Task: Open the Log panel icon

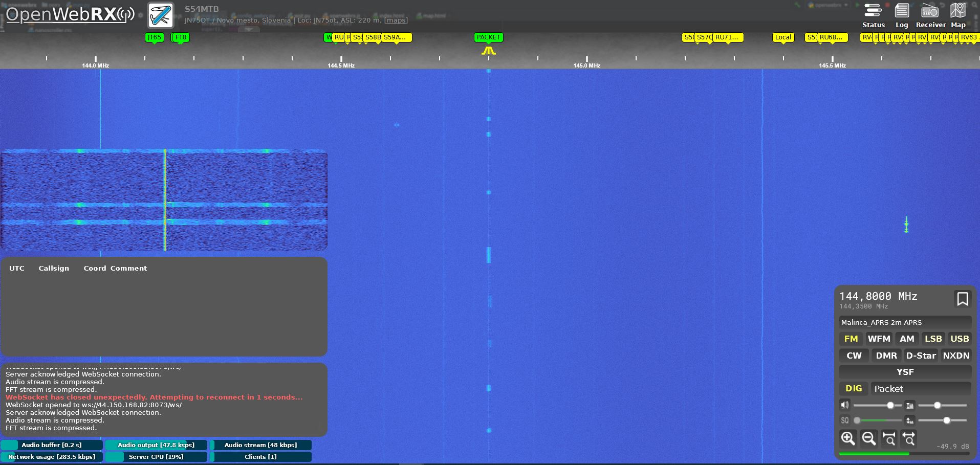Action: [x=902, y=15]
